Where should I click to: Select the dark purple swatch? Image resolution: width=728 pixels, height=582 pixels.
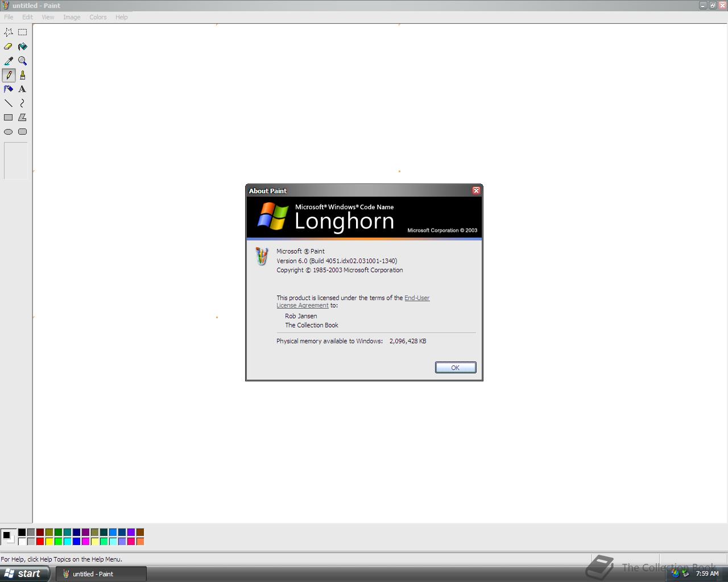tap(86, 533)
